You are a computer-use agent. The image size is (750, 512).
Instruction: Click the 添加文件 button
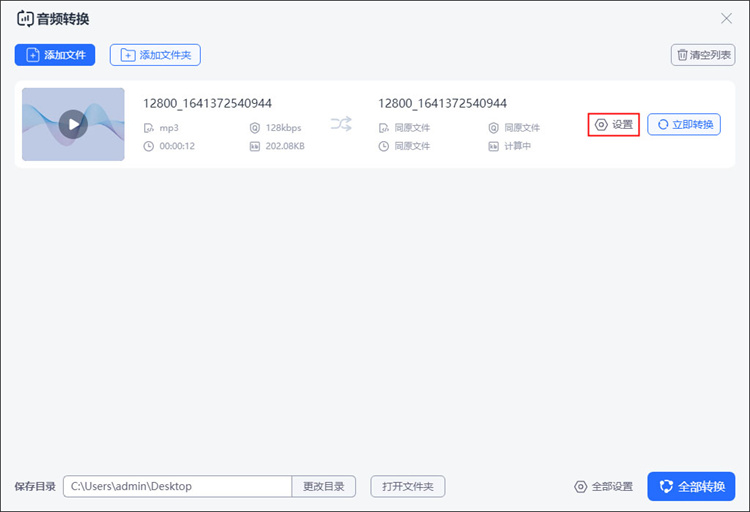tap(55, 55)
